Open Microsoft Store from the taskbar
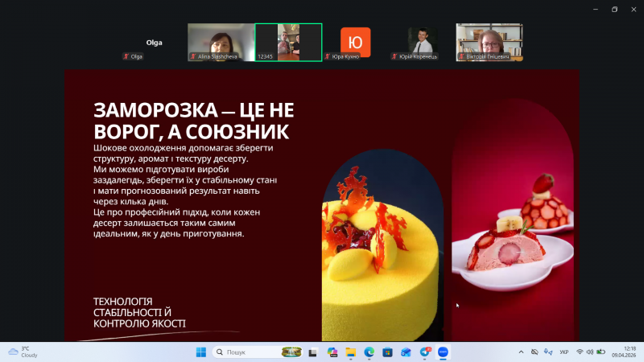The height and width of the screenshot is (362, 644). point(387,352)
